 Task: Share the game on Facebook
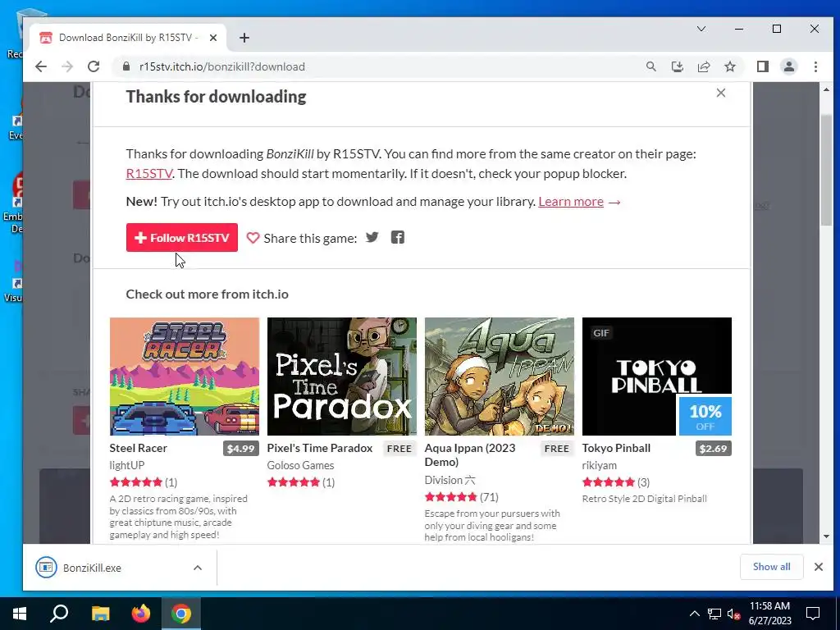pyautogui.click(x=398, y=237)
